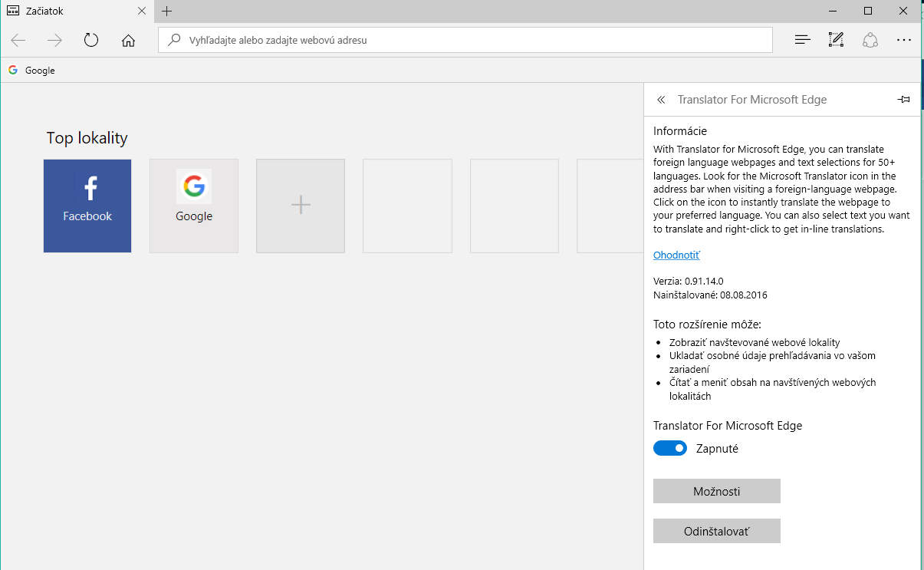Make a web note

(836, 40)
